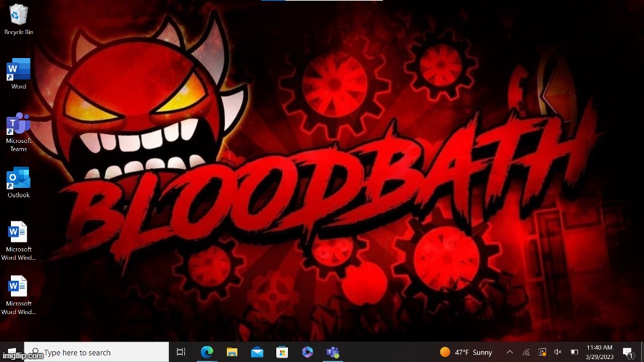Open the Start menu

point(12,352)
